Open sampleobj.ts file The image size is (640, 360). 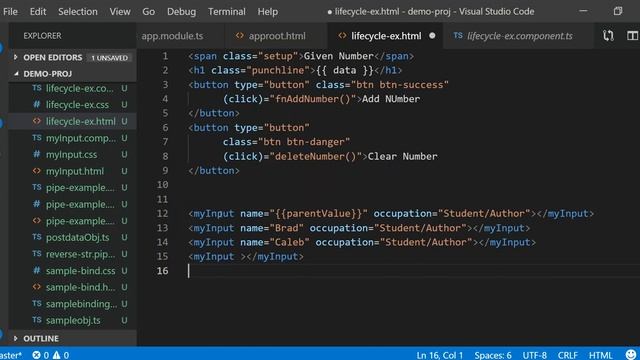[73, 320]
